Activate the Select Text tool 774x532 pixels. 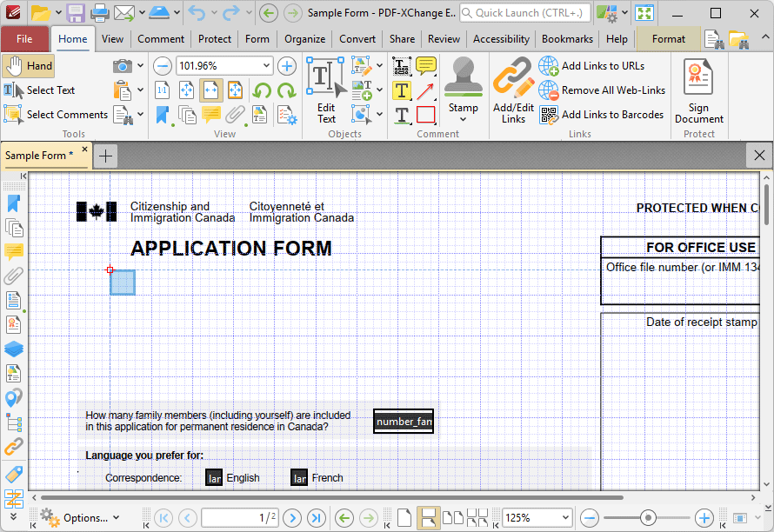(x=39, y=90)
